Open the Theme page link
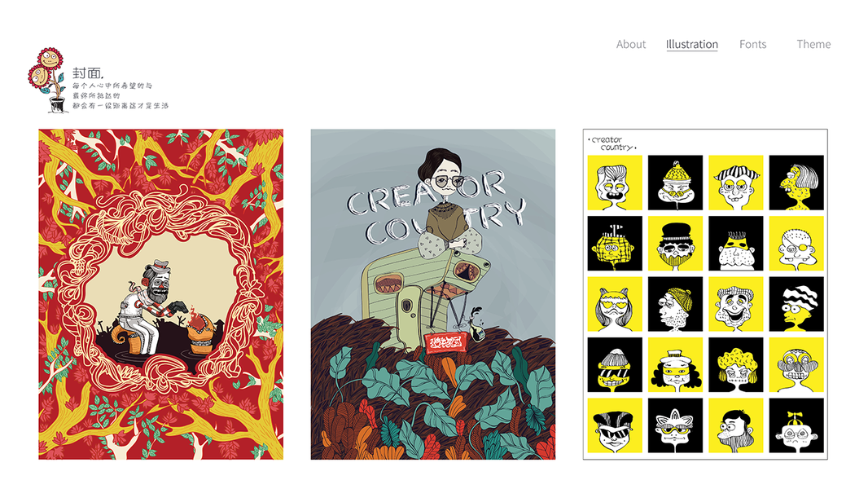This screenshot has height=489, width=868. [813, 44]
